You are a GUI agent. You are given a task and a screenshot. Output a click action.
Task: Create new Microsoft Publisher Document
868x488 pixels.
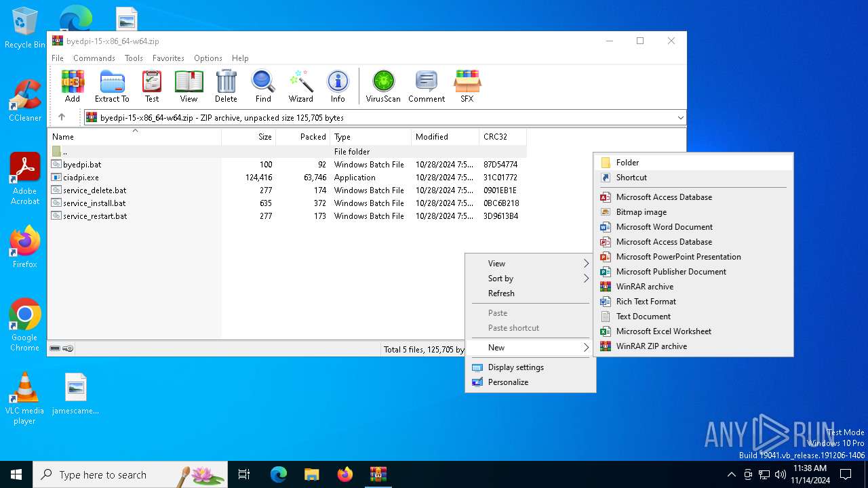point(693,272)
